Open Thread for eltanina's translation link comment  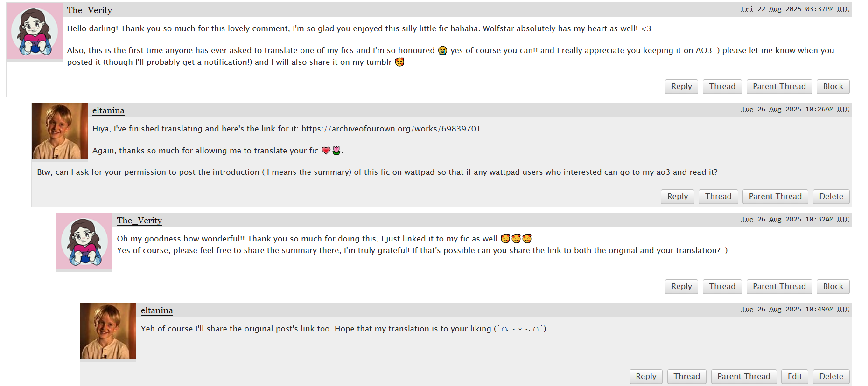pos(718,197)
